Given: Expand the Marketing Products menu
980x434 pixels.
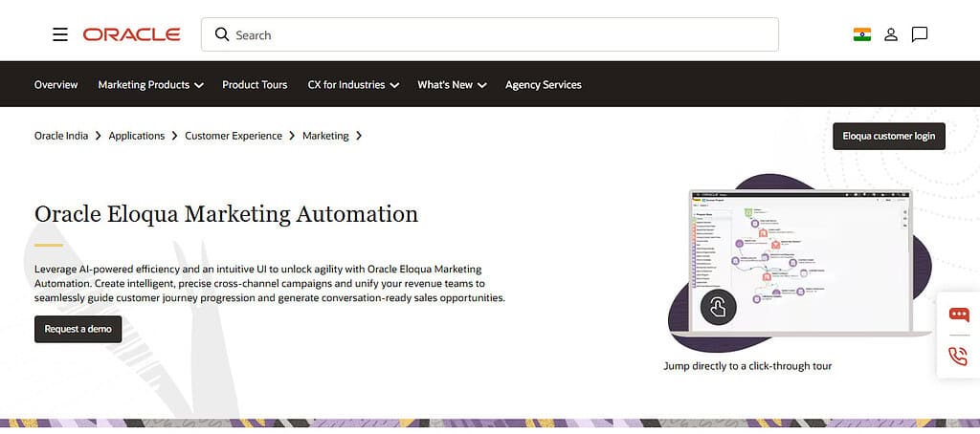Looking at the screenshot, I should click(150, 84).
